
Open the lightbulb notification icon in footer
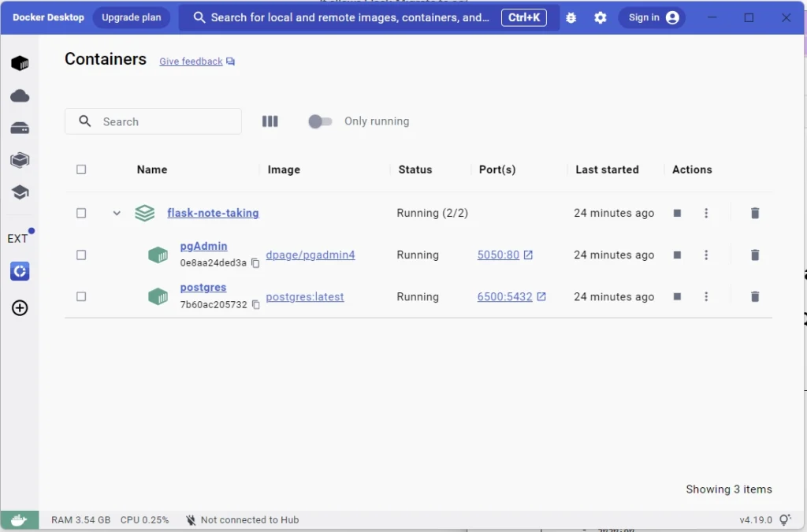tap(785, 519)
